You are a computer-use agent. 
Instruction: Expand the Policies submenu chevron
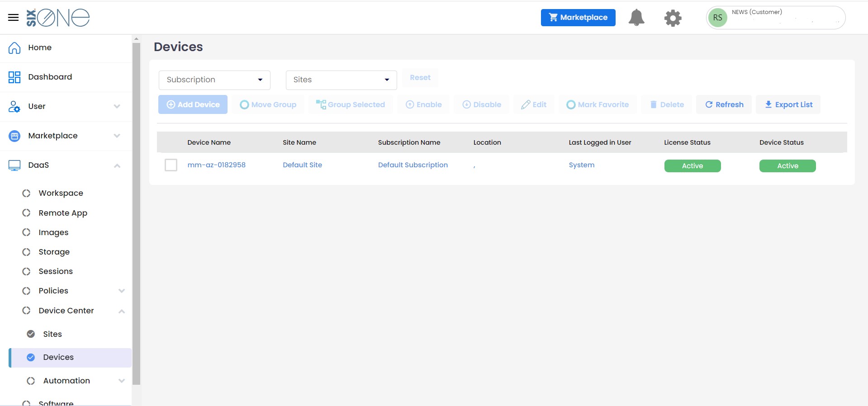pyautogui.click(x=122, y=291)
